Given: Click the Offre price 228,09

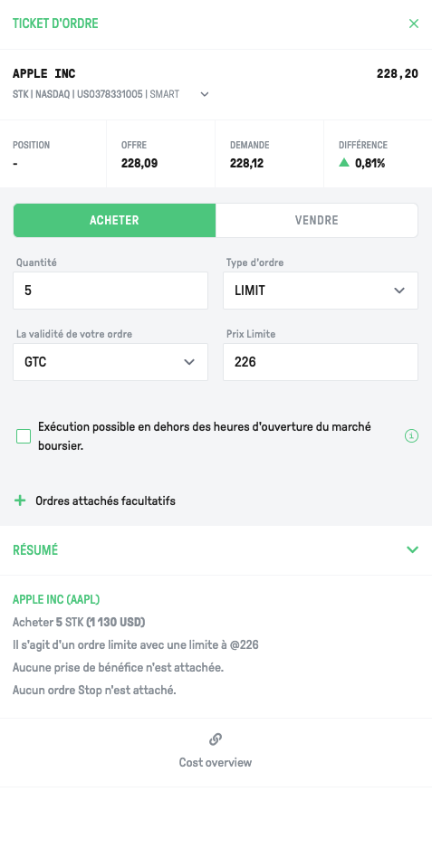Looking at the screenshot, I should click(139, 163).
